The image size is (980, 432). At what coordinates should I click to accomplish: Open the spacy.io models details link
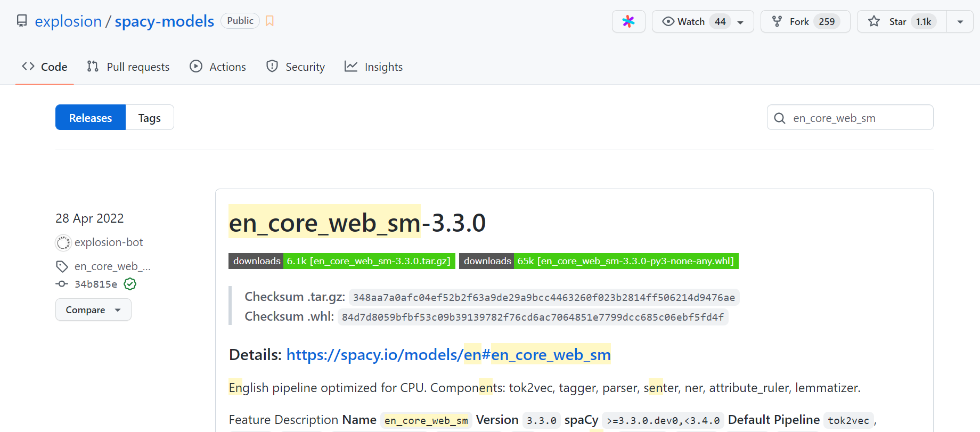tap(448, 354)
